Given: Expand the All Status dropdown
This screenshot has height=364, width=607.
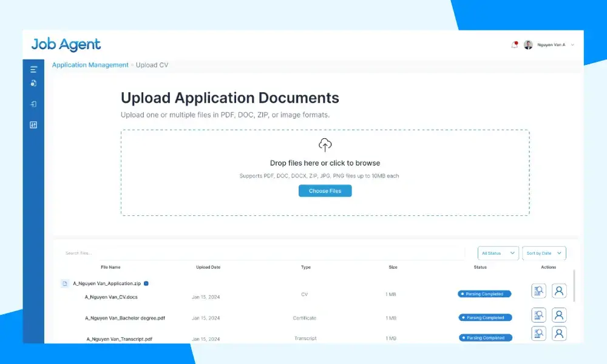Looking at the screenshot, I should [x=498, y=254].
